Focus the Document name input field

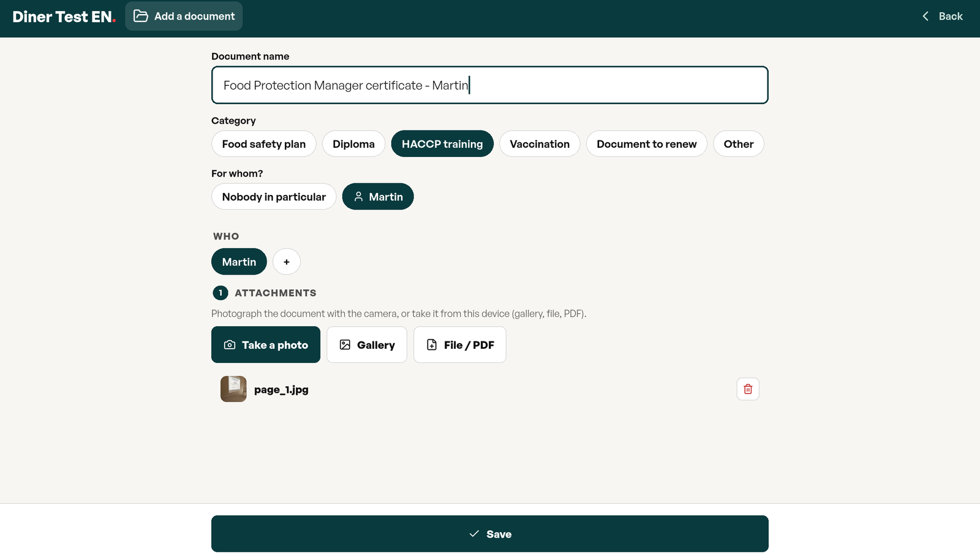(x=490, y=85)
